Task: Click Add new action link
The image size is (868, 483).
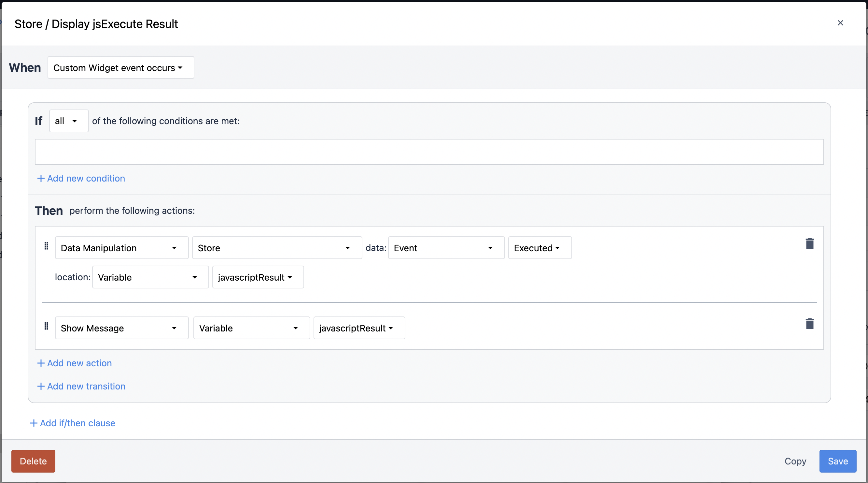Action: click(74, 363)
